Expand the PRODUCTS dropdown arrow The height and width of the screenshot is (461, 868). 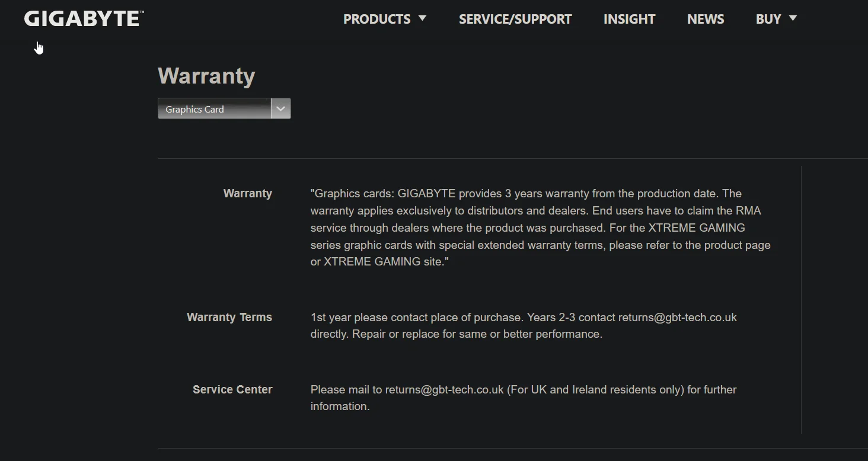(422, 18)
